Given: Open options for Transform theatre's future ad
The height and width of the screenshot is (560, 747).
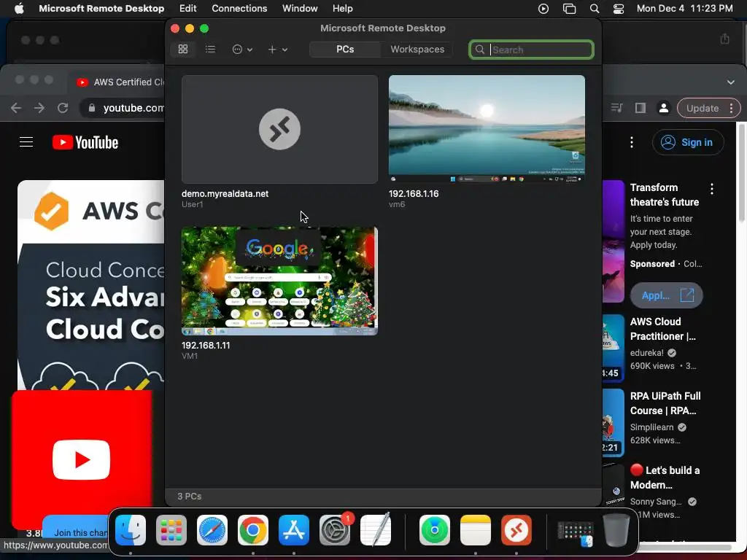Looking at the screenshot, I should point(712,189).
